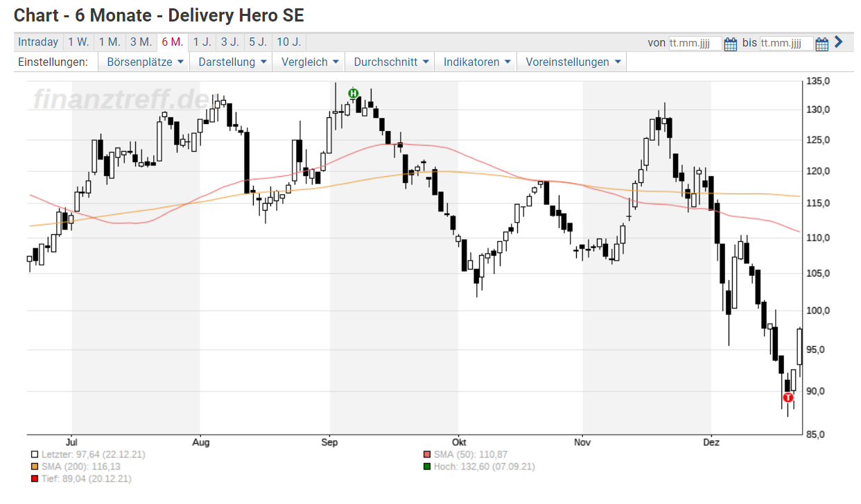Show the 3 M. chart period

[141, 42]
